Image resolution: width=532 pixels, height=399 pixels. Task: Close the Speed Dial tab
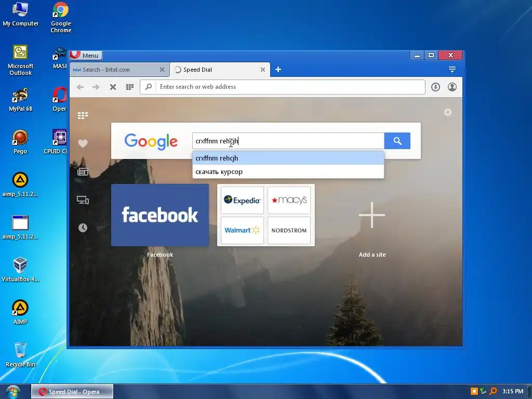pos(262,70)
